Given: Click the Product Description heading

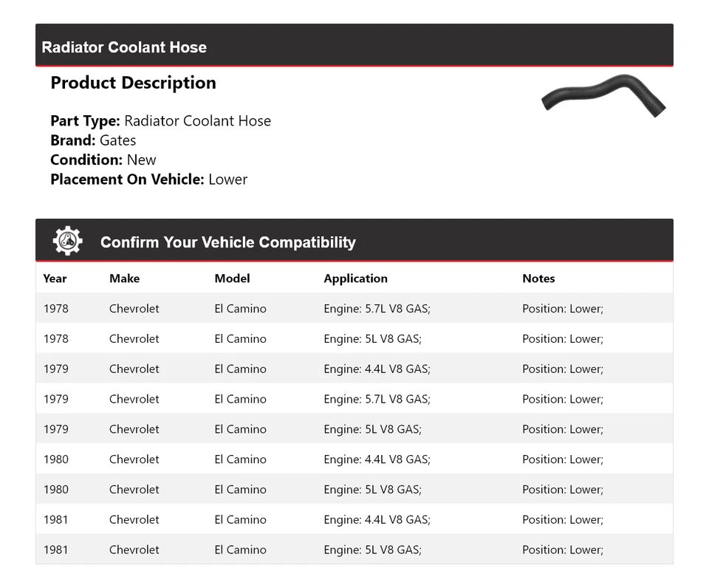Looking at the screenshot, I should pyautogui.click(x=133, y=83).
